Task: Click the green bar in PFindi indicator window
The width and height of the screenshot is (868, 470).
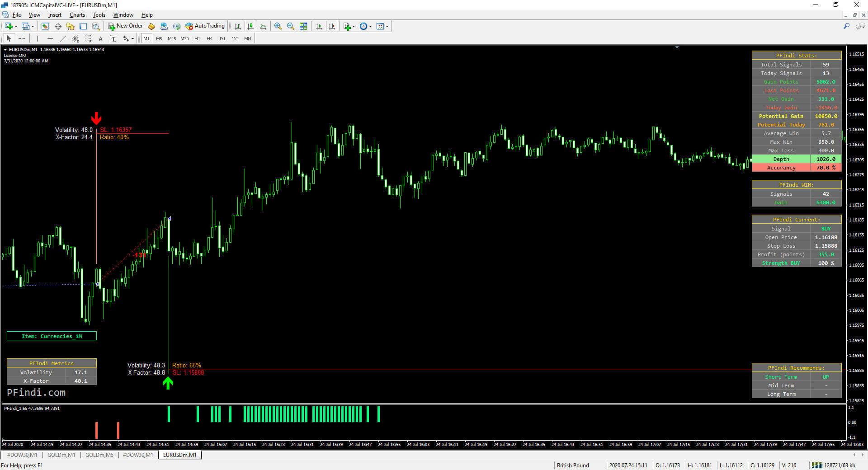Action: [x=169, y=414]
